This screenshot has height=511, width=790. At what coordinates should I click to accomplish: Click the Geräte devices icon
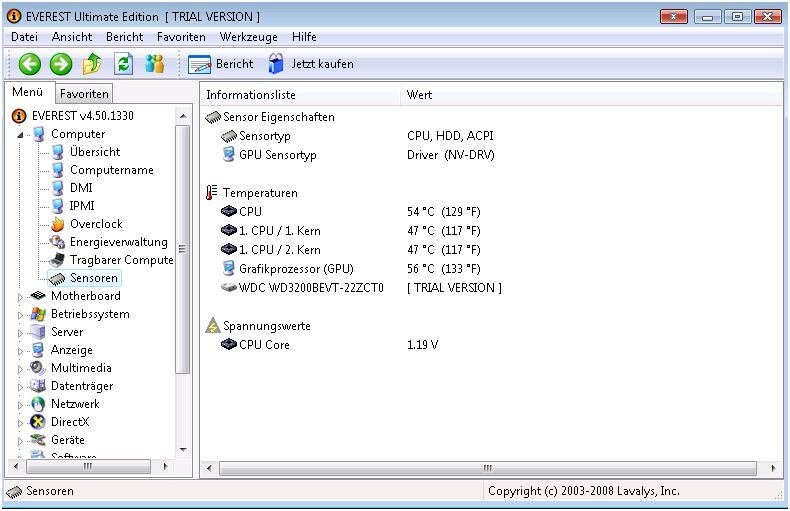click(x=38, y=440)
